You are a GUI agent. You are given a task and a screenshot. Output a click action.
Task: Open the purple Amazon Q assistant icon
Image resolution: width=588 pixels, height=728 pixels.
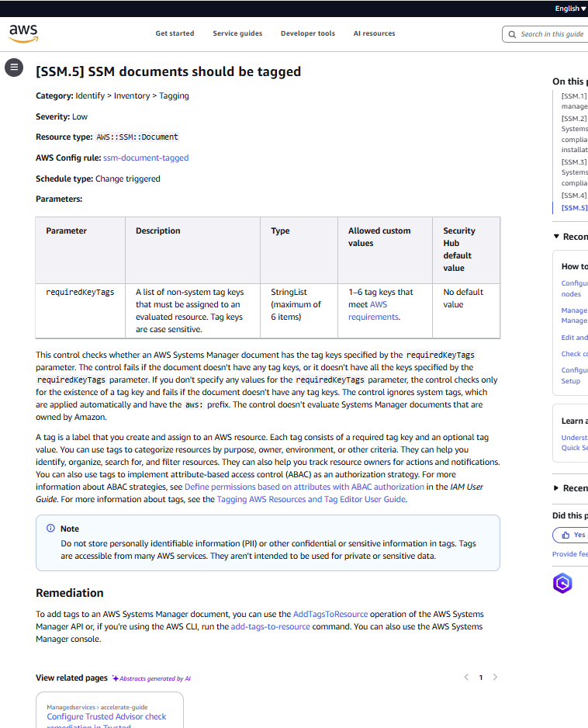(562, 583)
